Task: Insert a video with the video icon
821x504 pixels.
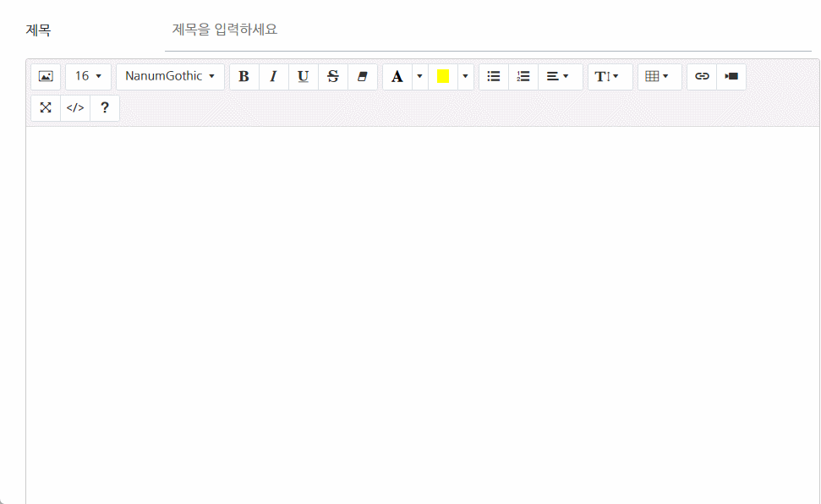Action: pos(731,76)
